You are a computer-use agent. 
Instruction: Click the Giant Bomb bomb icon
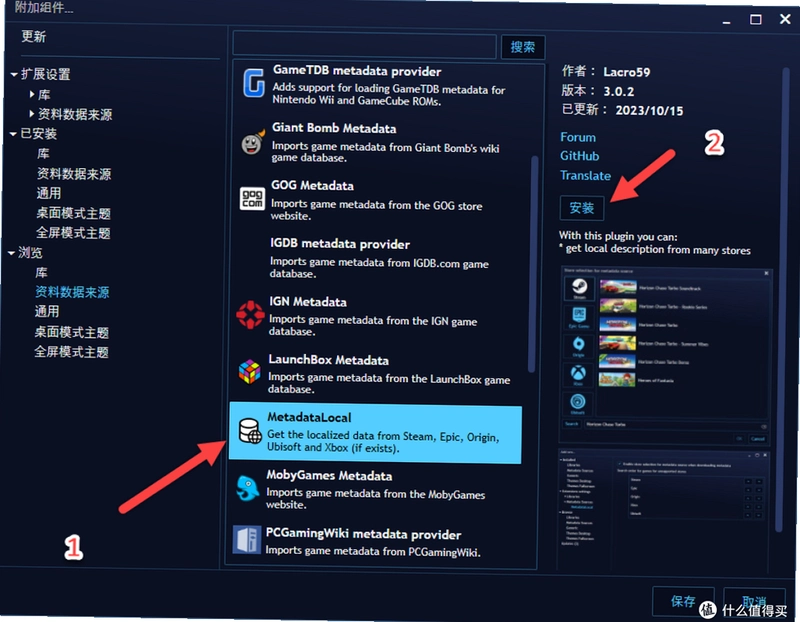pos(253,142)
